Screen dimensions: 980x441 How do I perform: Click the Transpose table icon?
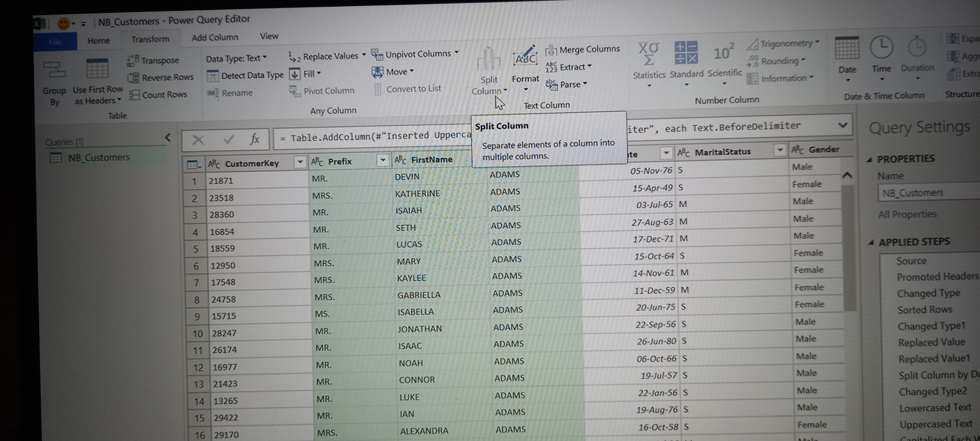click(133, 61)
